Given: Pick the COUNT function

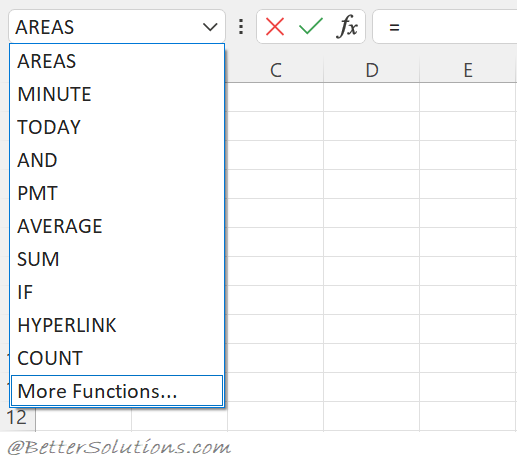Looking at the screenshot, I should pyautogui.click(x=117, y=358).
